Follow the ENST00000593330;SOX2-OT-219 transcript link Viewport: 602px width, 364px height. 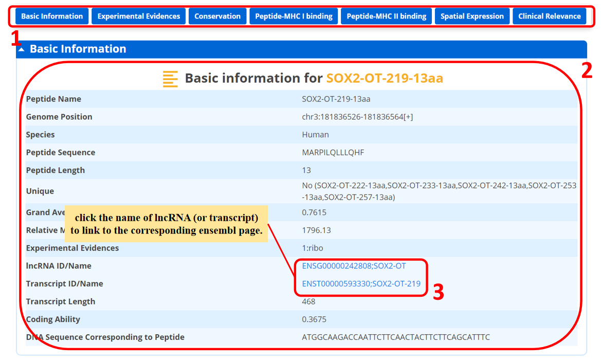[361, 284]
